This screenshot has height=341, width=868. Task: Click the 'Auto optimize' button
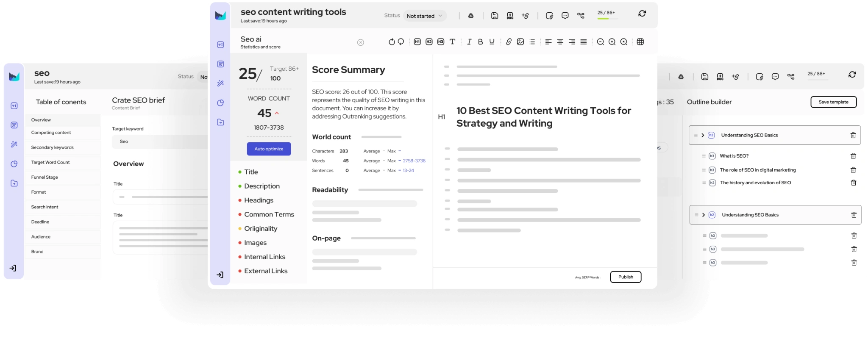point(269,149)
